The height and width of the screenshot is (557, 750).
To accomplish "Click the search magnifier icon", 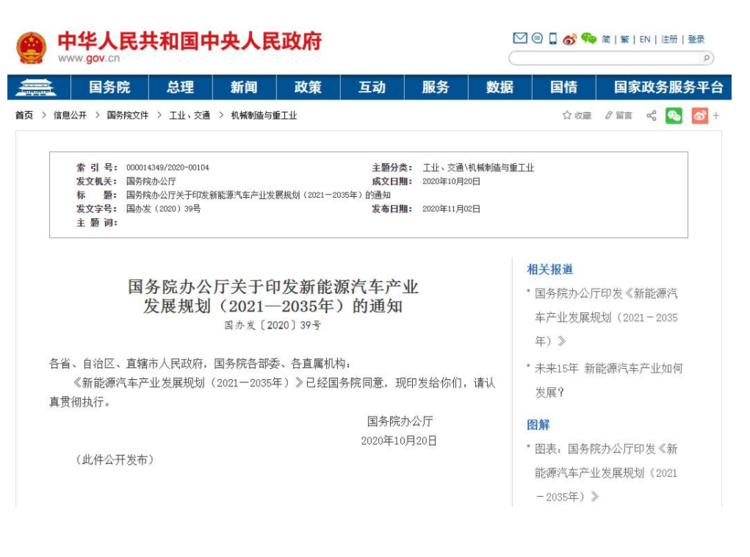I will point(706,58).
